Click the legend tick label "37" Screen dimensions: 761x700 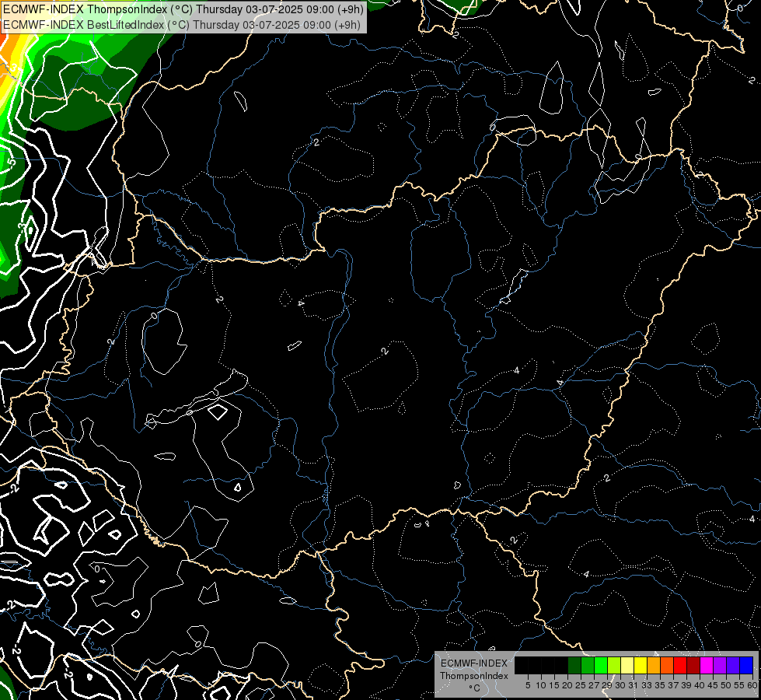point(673,685)
